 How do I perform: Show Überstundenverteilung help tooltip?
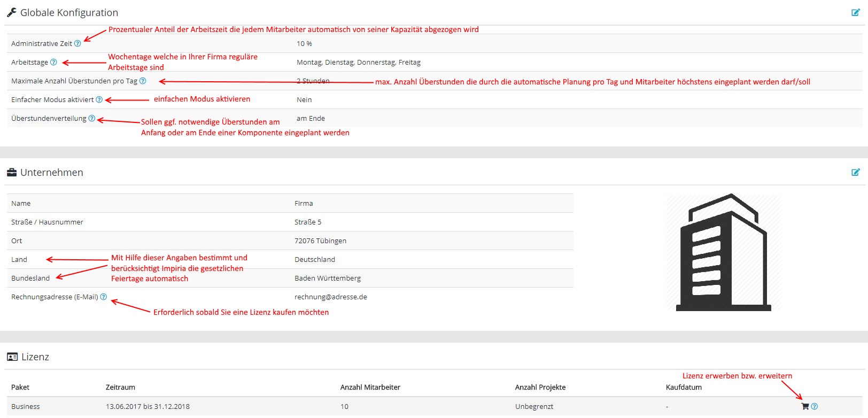coord(91,118)
